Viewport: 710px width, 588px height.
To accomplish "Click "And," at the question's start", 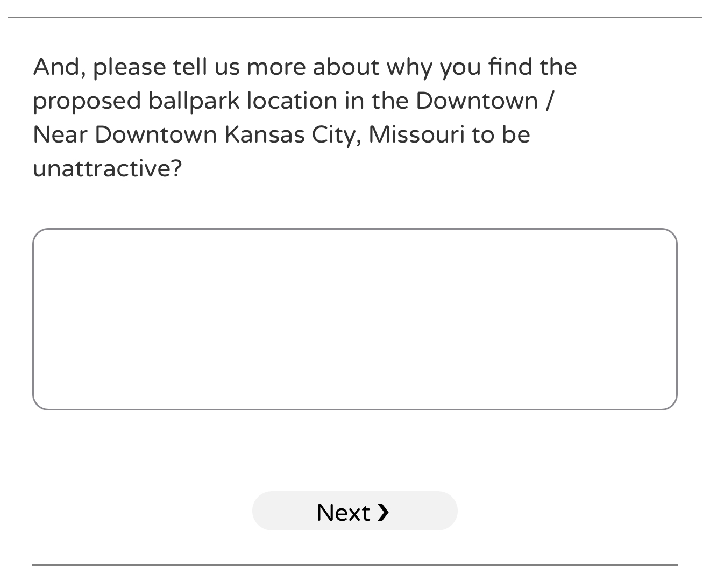I will click(59, 67).
